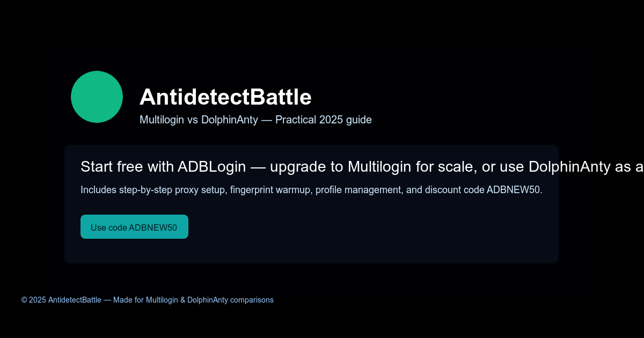
Task: Click the "Includes step-by-step proxy setup" description
Action: (x=152, y=190)
